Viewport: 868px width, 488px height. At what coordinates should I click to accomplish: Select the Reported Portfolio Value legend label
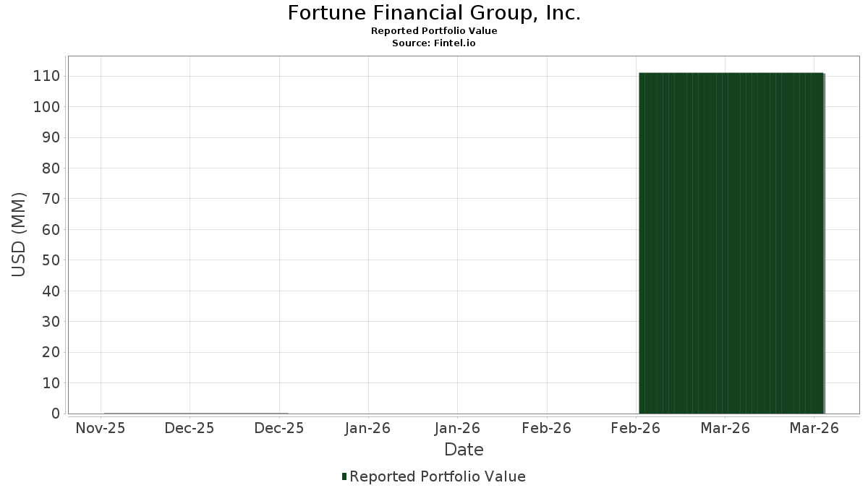(x=438, y=476)
